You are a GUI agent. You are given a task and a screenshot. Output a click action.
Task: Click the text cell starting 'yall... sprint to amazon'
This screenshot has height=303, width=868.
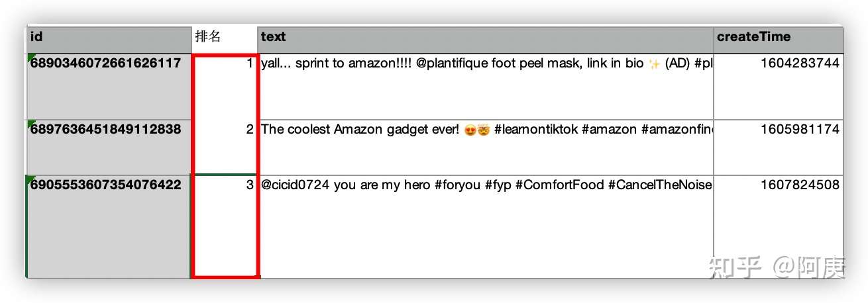[x=486, y=87]
